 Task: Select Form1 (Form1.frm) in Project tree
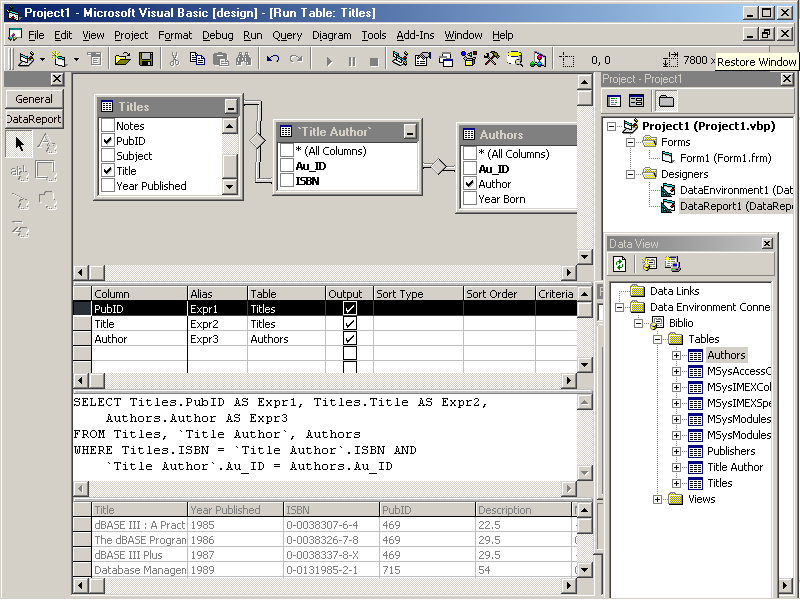point(725,158)
